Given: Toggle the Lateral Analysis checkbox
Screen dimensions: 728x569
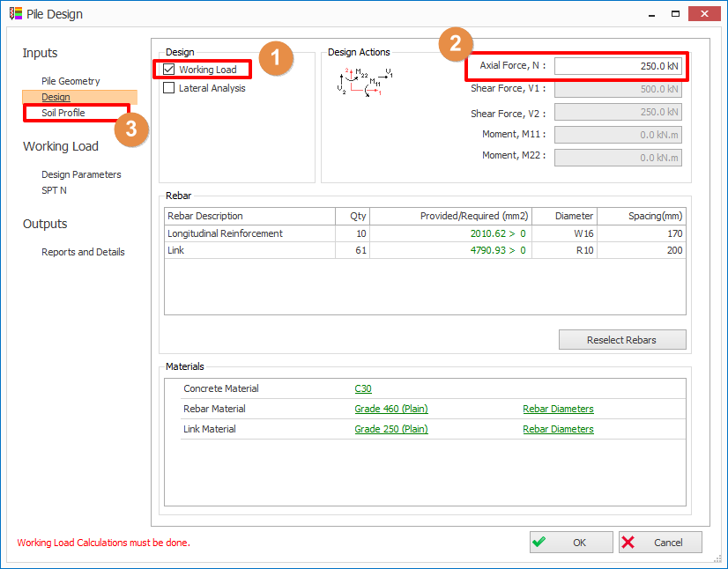Looking at the screenshot, I should click(x=170, y=88).
